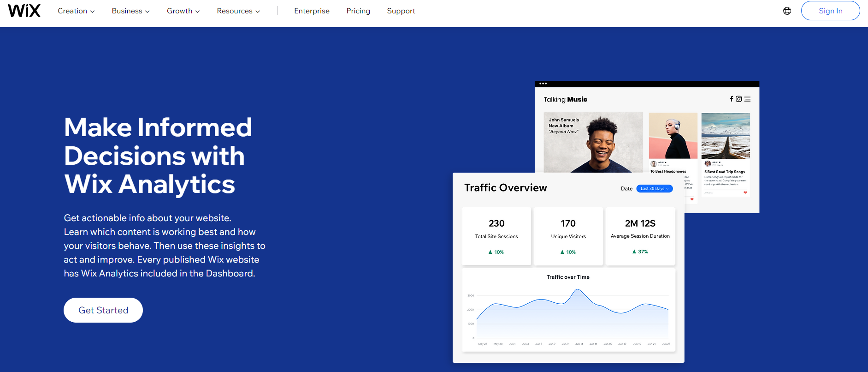
Task: Open the hamburger menu in Talking Music mockup
Action: point(748,99)
